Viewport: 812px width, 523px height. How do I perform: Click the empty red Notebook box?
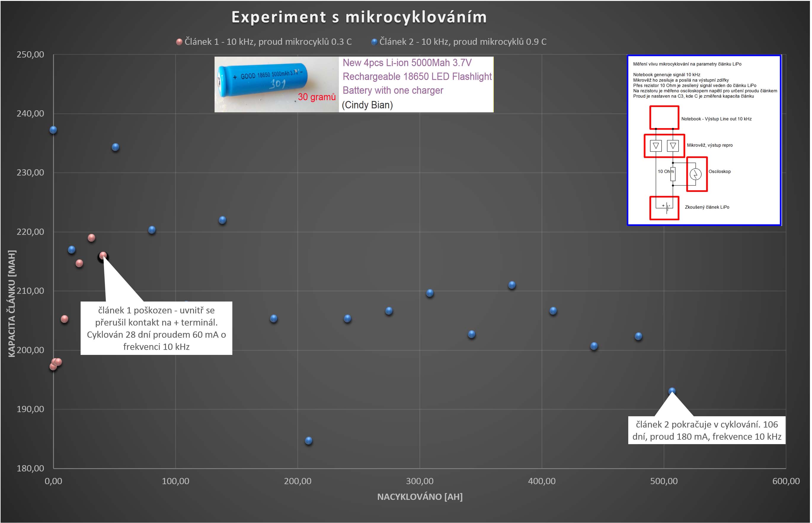[664, 117]
